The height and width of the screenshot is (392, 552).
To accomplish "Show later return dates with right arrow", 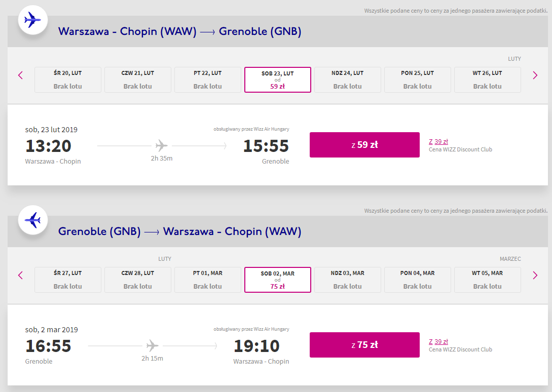I will [x=535, y=276].
